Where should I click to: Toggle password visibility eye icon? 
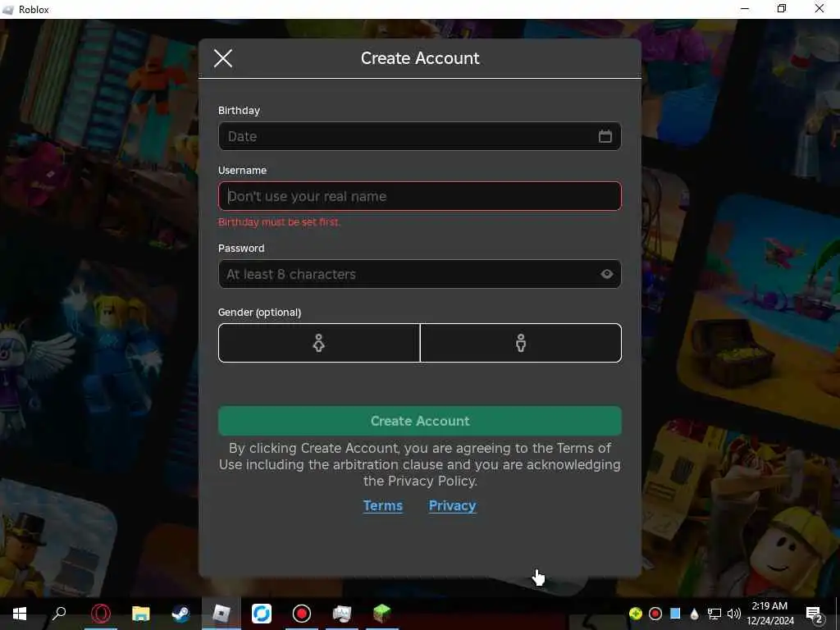pos(606,274)
